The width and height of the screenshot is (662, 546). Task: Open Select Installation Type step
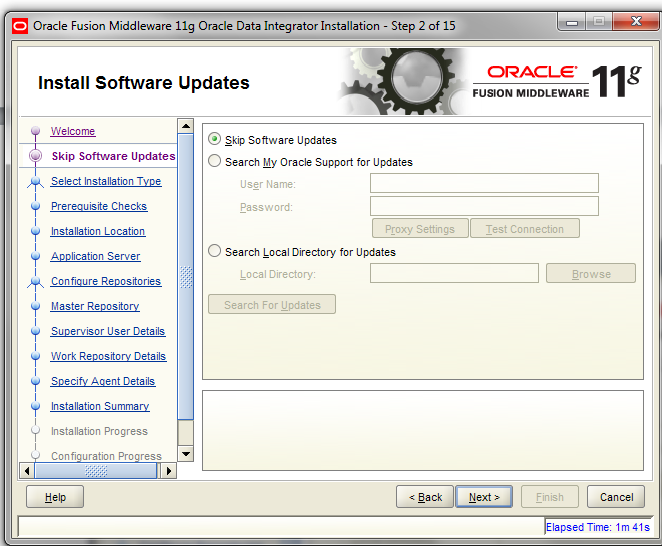pyautogui.click(x=106, y=181)
